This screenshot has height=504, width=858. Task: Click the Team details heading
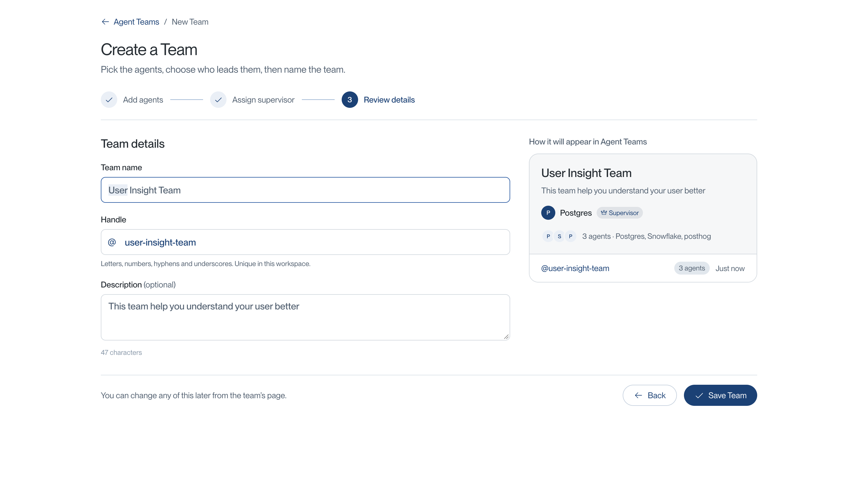pyautogui.click(x=132, y=144)
